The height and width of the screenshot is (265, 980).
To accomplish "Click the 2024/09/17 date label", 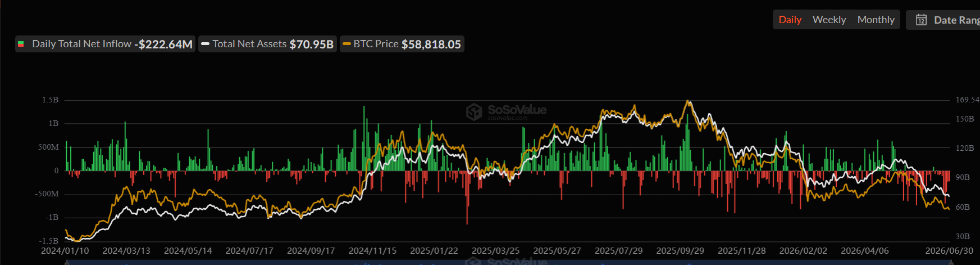I will point(311,250).
